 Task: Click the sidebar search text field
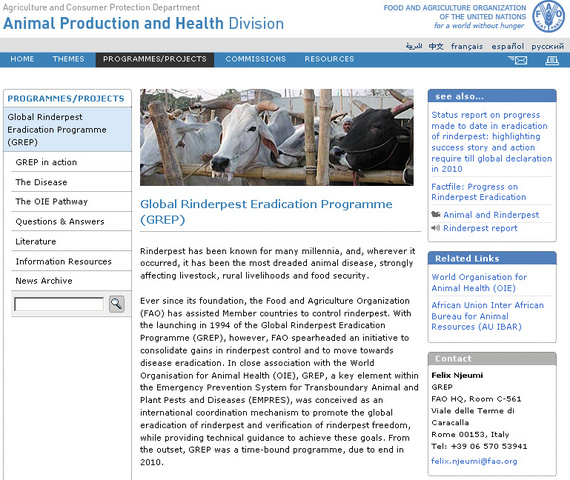[59, 304]
